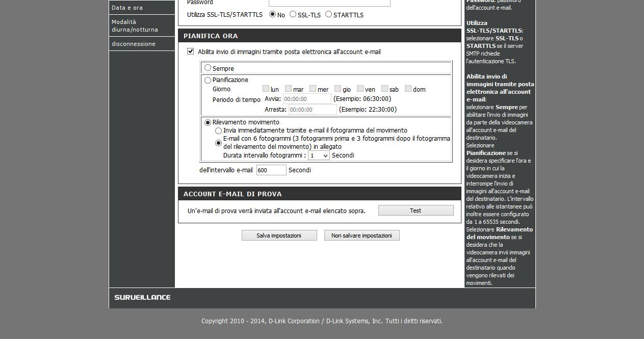This screenshot has width=644, height=339.
Task: Check the dom day checkbox
Action: 408,89
